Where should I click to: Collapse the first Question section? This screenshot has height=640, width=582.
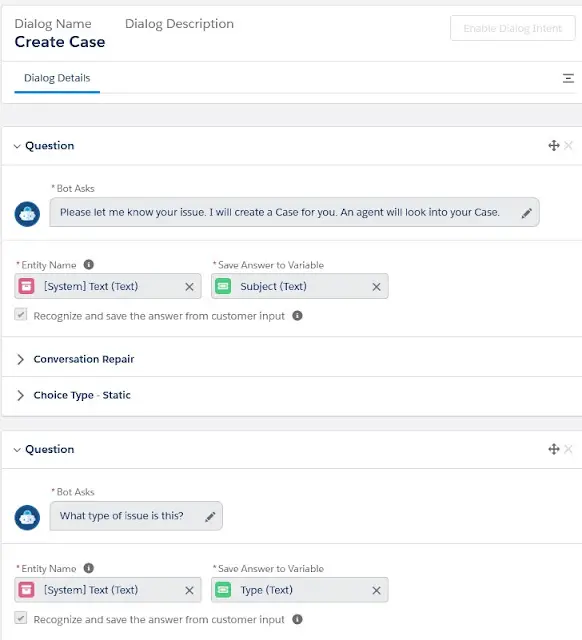[17, 146]
